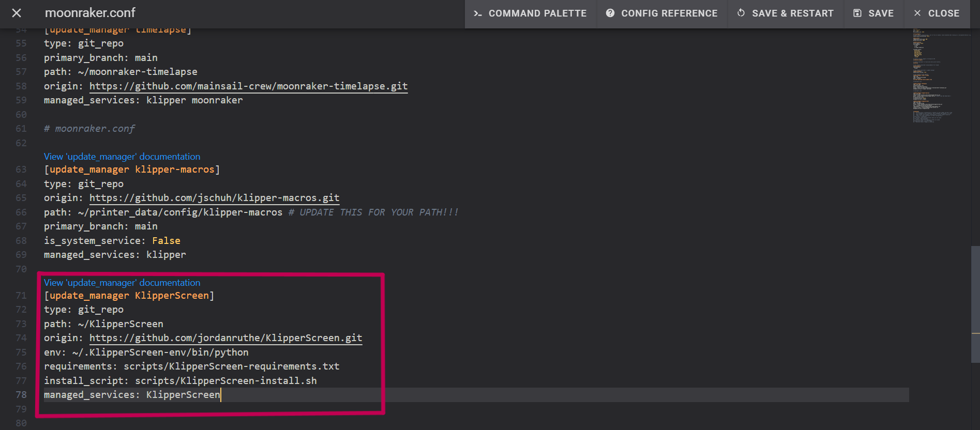Click the Save button

pyautogui.click(x=873, y=13)
